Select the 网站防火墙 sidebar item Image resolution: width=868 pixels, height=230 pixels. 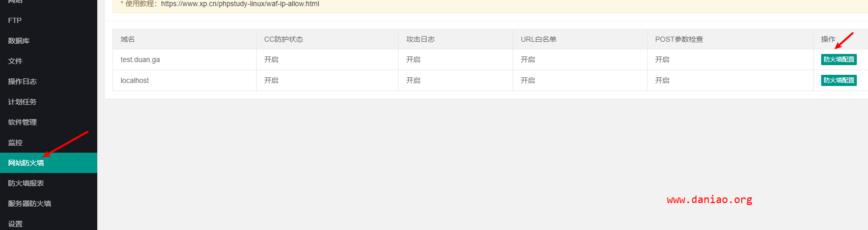pyautogui.click(x=48, y=163)
